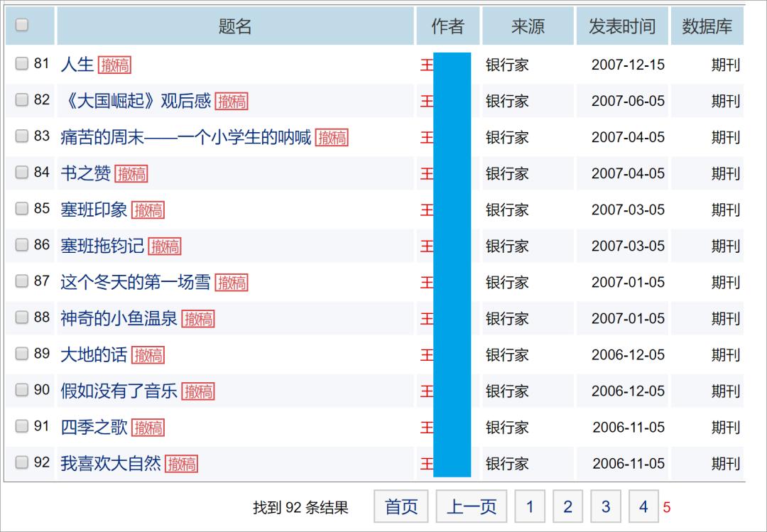Viewport: 767px width, 532px height.
Task: Click 撤稿 tag beside 假如没有了音乐
Action: [x=198, y=391]
